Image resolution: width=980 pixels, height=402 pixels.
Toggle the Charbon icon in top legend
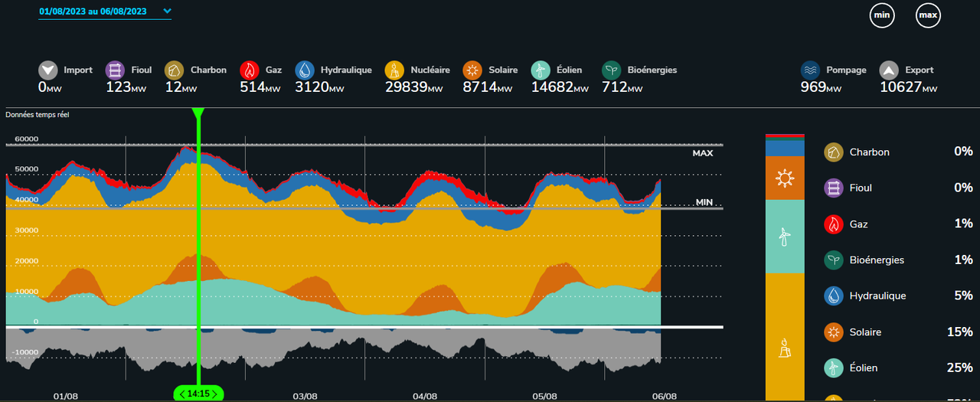(175, 70)
